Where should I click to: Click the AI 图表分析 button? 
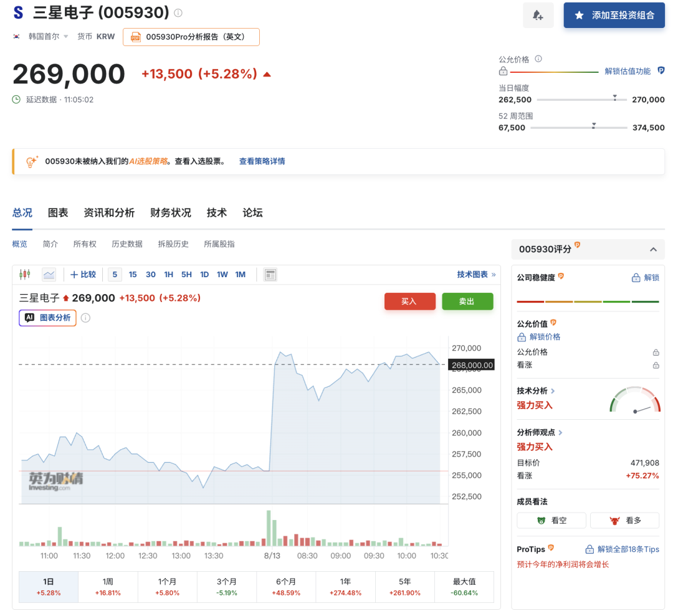(47, 318)
